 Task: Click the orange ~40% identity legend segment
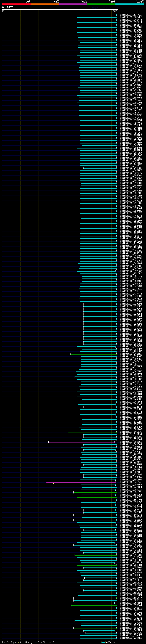(x=45, y=4)
